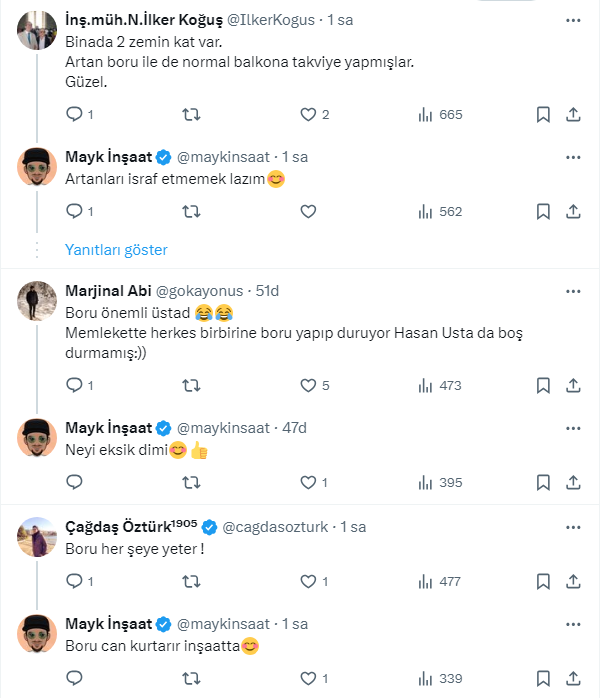The width and height of the screenshot is (605, 698).
Task: Retweet Mayk İnşaat's 'Artanları israf etmemek' reply
Action: pyautogui.click(x=191, y=212)
